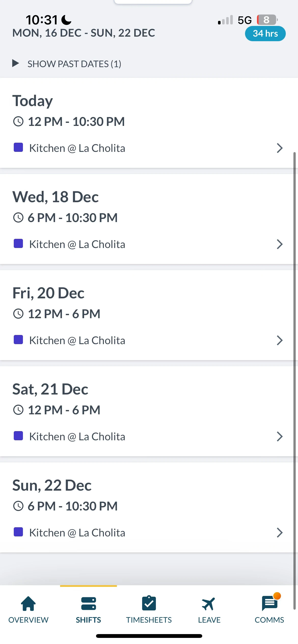298x644 pixels.
Task: Click clock icon on Today's shift
Action: pos(18,122)
